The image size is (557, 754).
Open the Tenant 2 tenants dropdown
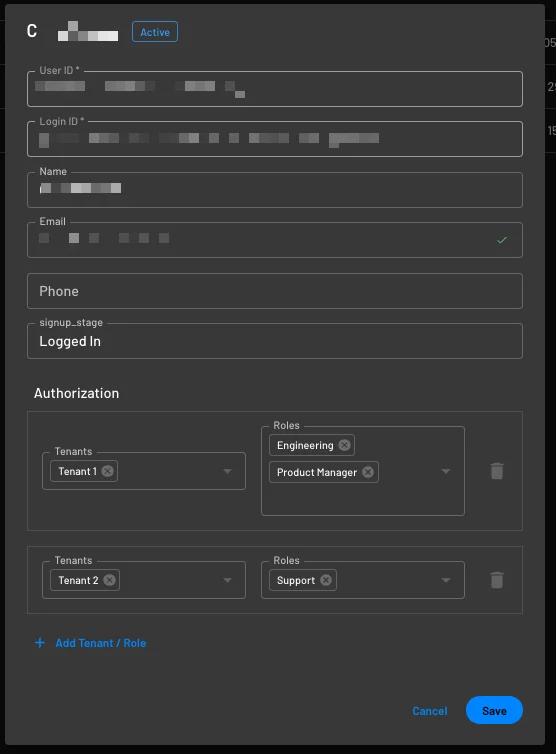pyautogui.click(x=228, y=580)
